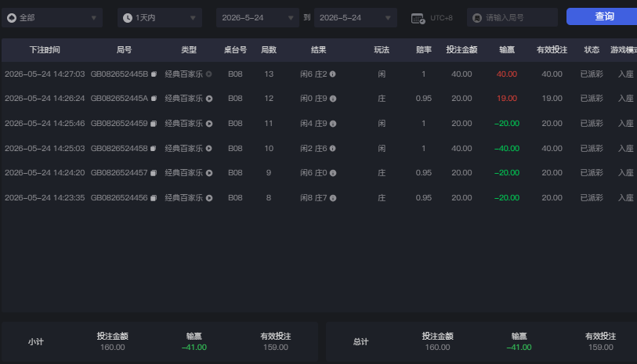Click 总计 total label
Screen dimensions: 637x364
[x=360, y=341]
